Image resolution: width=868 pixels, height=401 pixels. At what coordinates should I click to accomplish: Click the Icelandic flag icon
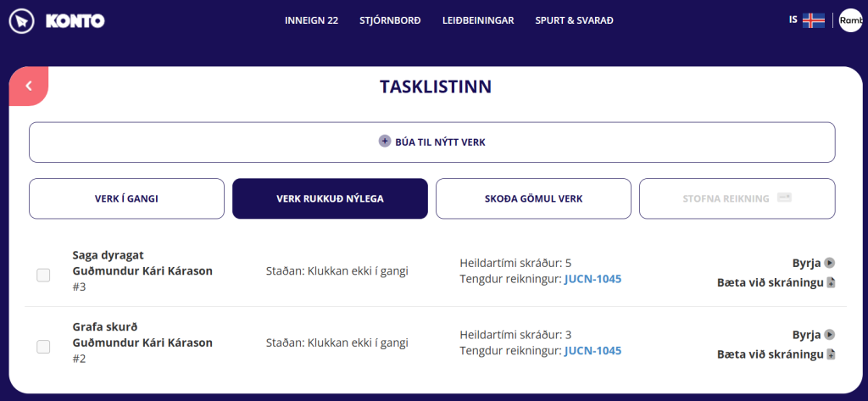pos(813,20)
